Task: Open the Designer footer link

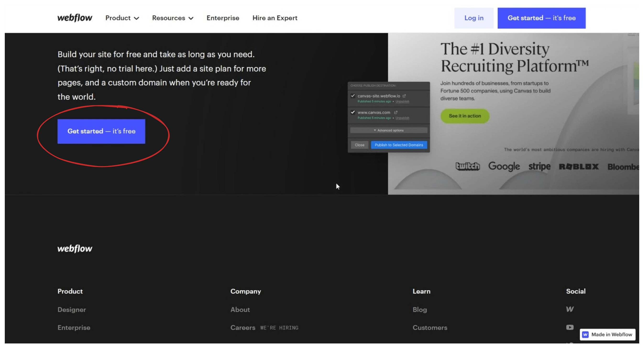Action: pyautogui.click(x=72, y=310)
